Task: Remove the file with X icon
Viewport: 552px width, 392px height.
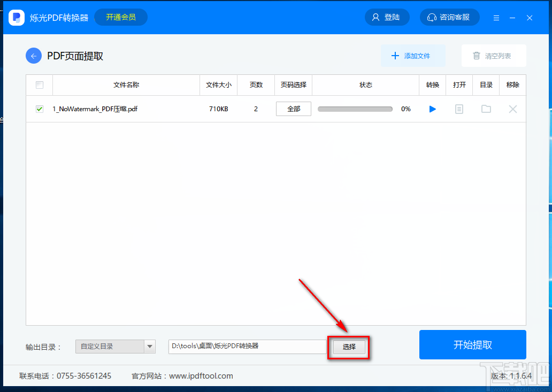Action: tap(513, 109)
